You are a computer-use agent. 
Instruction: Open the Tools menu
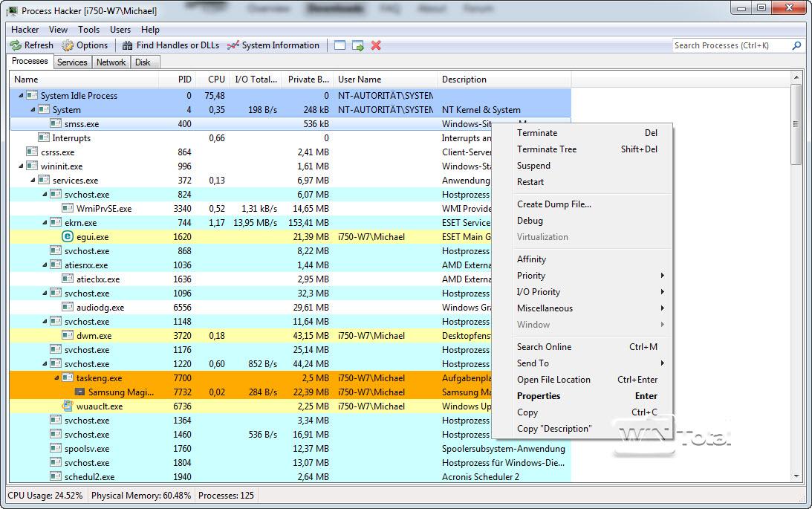88,30
